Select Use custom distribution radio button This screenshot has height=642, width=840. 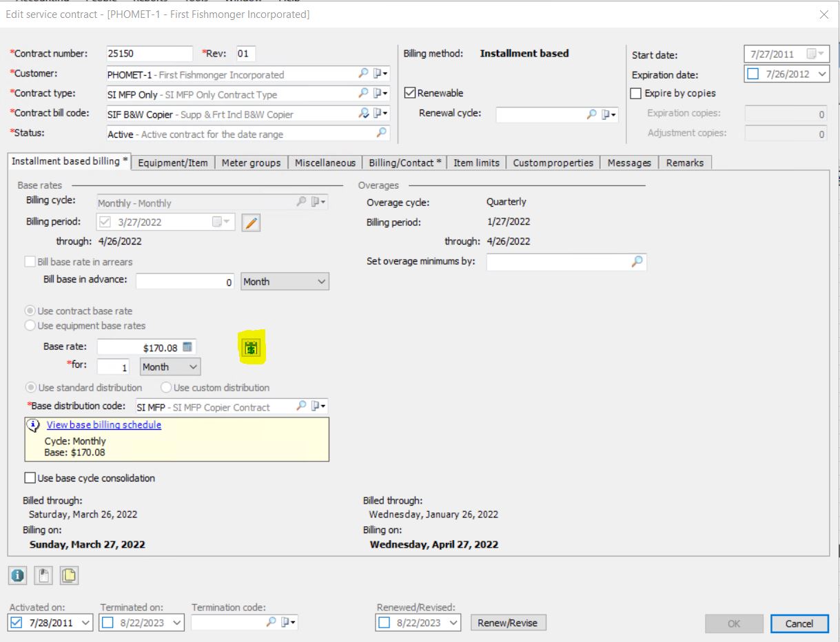pos(165,388)
